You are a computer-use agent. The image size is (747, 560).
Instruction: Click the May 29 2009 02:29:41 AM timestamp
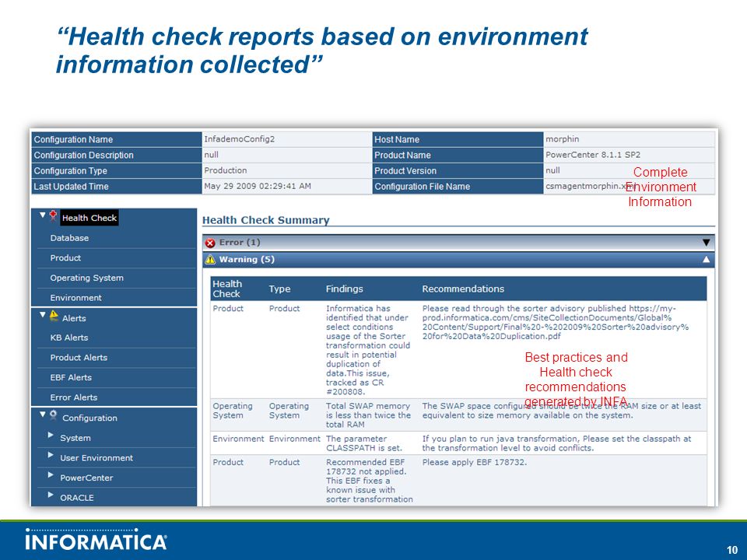[258, 186]
